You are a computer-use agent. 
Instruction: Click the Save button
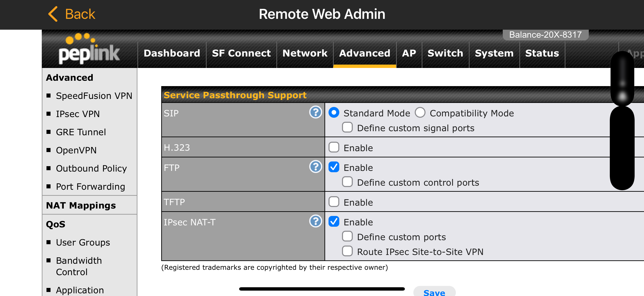pos(434,292)
